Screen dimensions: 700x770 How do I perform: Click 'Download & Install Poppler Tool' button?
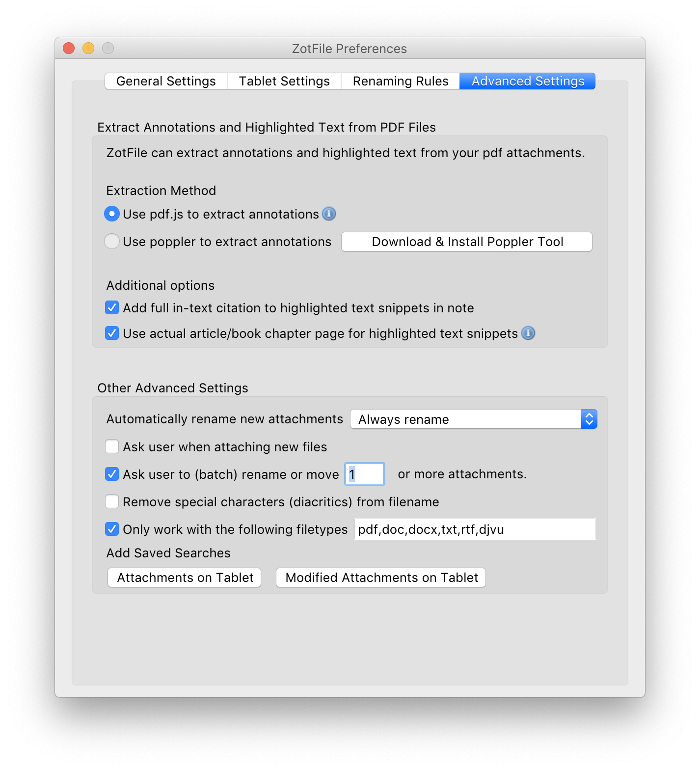(467, 242)
